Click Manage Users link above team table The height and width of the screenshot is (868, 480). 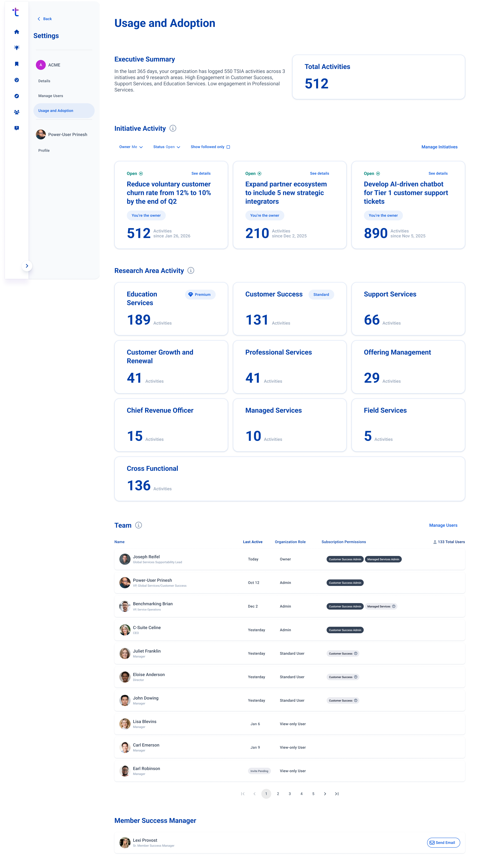[x=443, y=525]
